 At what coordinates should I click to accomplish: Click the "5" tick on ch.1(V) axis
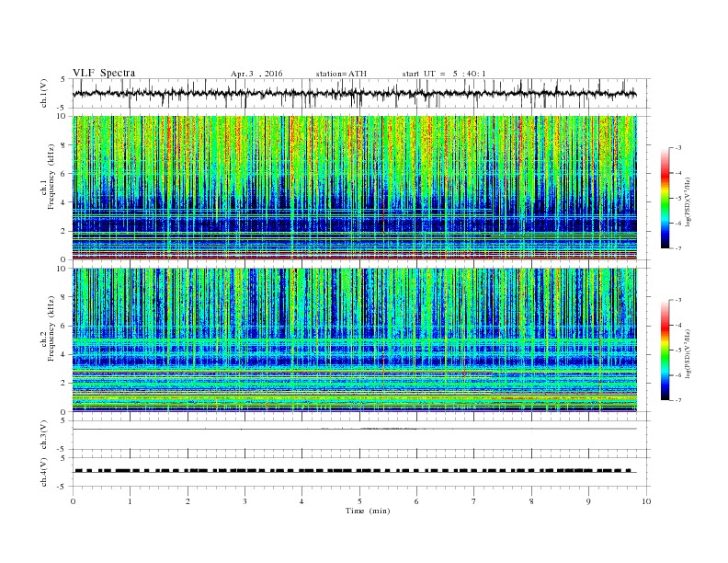pyautogui.click(x=64, y=79)
